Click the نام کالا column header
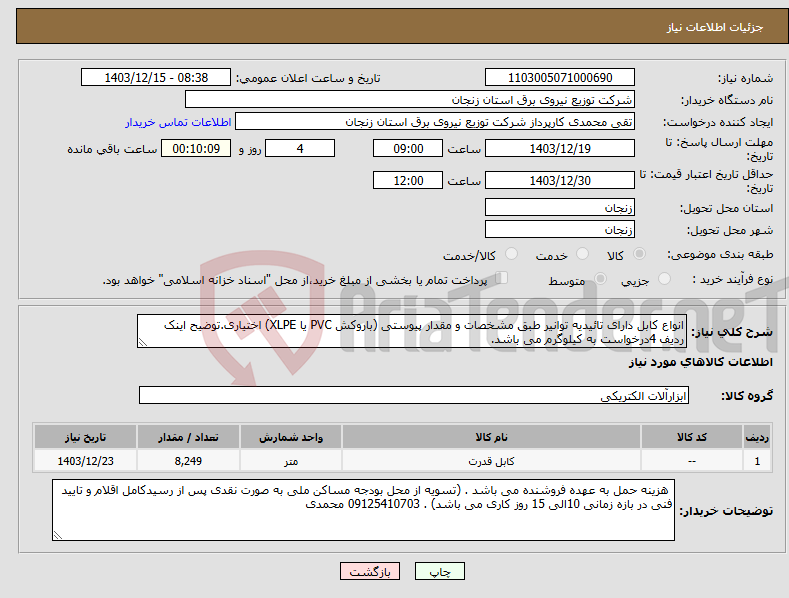 click(491, 437)
